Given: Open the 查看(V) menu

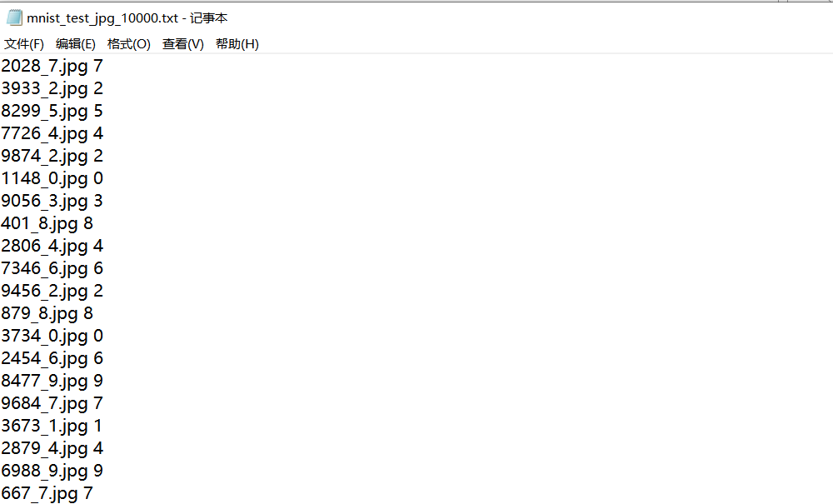Looking at the screenshot, I should pos(182,44).
